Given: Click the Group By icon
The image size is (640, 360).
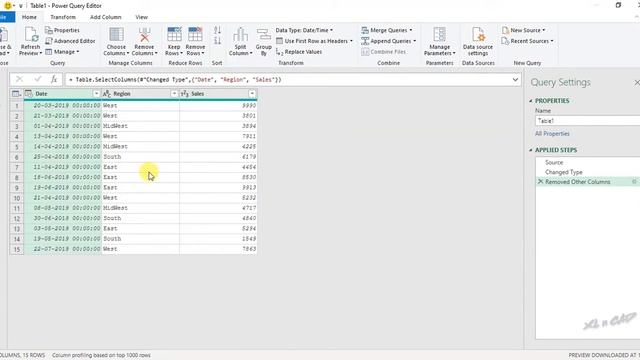Looking at the screenshot, I should (x=264, y=35).
